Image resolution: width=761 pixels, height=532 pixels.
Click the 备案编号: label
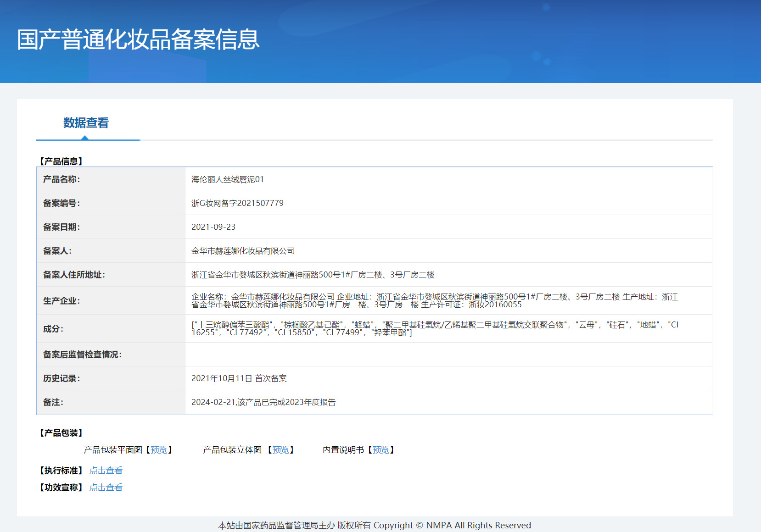point(62,203)
